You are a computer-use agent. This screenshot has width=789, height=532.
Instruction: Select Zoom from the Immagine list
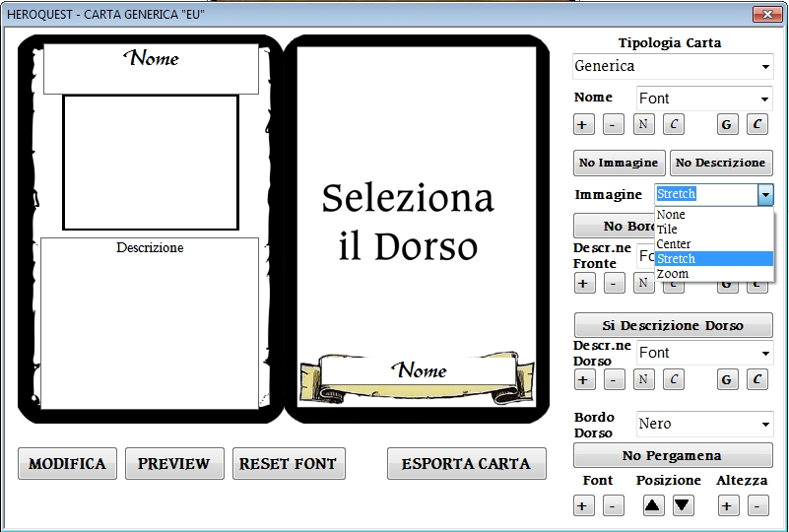coord(674,274)
